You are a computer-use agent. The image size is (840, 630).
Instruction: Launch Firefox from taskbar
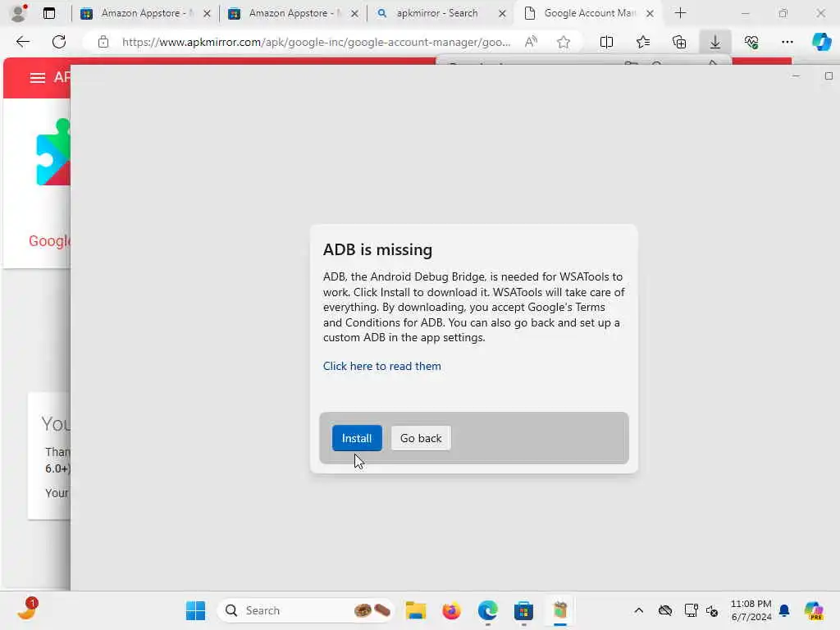point(452,610)
